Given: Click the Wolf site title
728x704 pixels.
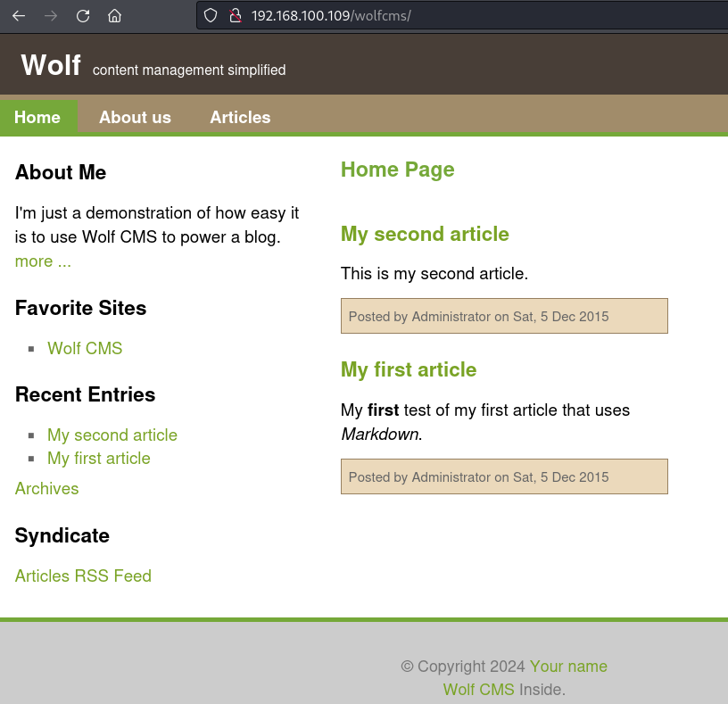Looking at the screenshot, I should (51, 65).
